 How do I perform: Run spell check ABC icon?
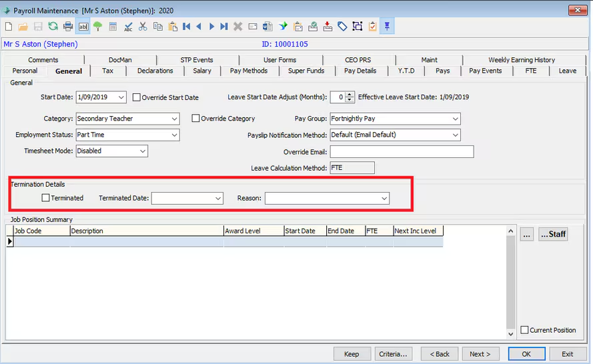click(x=128, y=27)
